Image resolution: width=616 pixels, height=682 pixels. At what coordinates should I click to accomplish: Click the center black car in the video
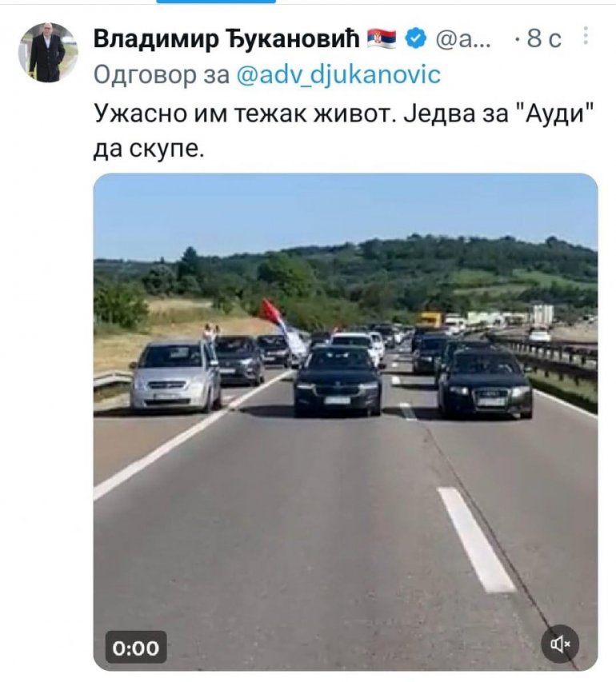pyautogui.click(x=338, y=381)
